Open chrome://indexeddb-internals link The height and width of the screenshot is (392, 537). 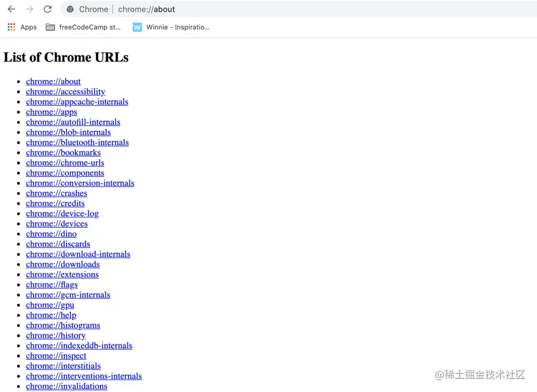pyautogui.click(x=79, y=346)
